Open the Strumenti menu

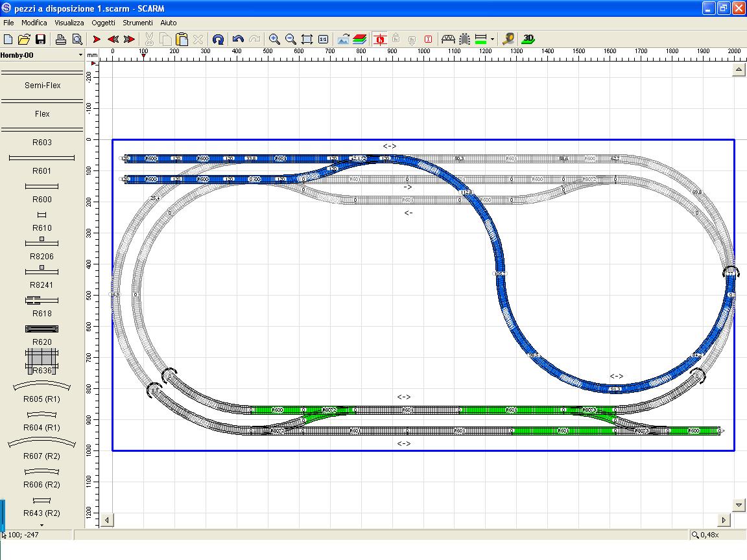point(137,23)
